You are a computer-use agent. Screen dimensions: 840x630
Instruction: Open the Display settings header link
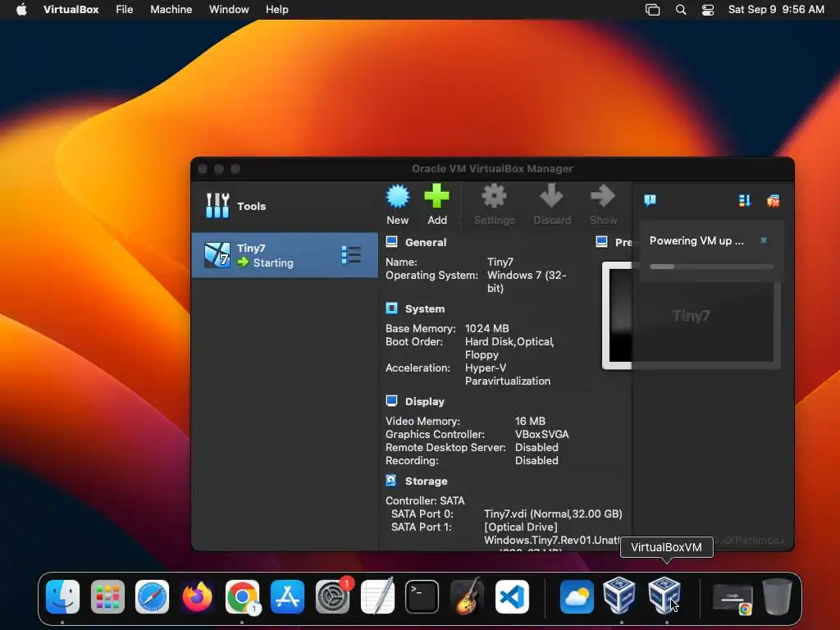click(425, 402)
